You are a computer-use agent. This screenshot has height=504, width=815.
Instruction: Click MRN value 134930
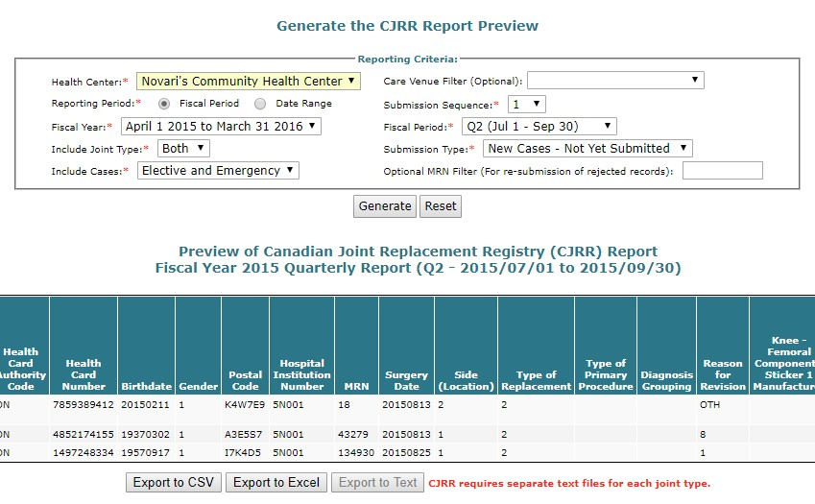[356, 453]
